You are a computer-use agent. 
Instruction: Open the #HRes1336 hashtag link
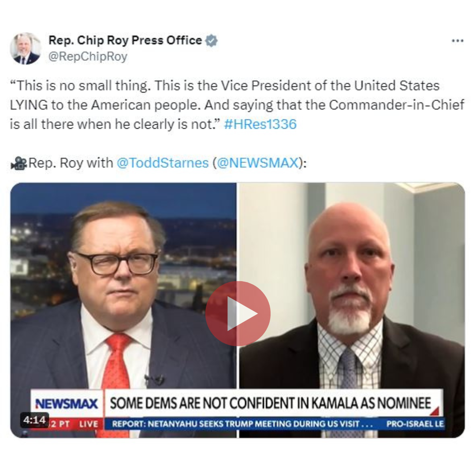tap(260, 124)
